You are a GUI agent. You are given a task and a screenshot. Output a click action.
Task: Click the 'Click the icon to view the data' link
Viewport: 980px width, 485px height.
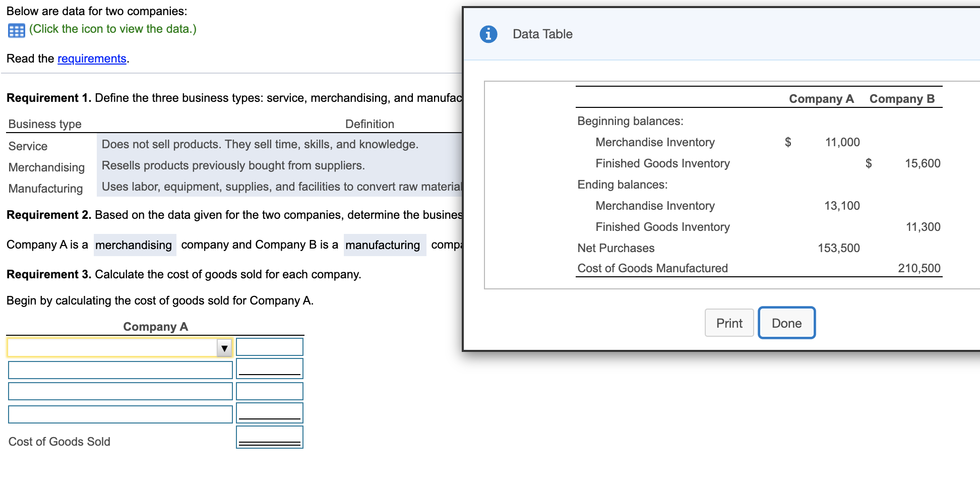click(x=112, y=29)
